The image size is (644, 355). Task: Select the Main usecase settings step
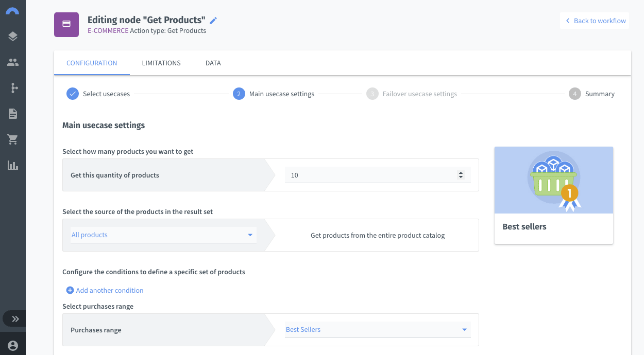click(274, 94)
